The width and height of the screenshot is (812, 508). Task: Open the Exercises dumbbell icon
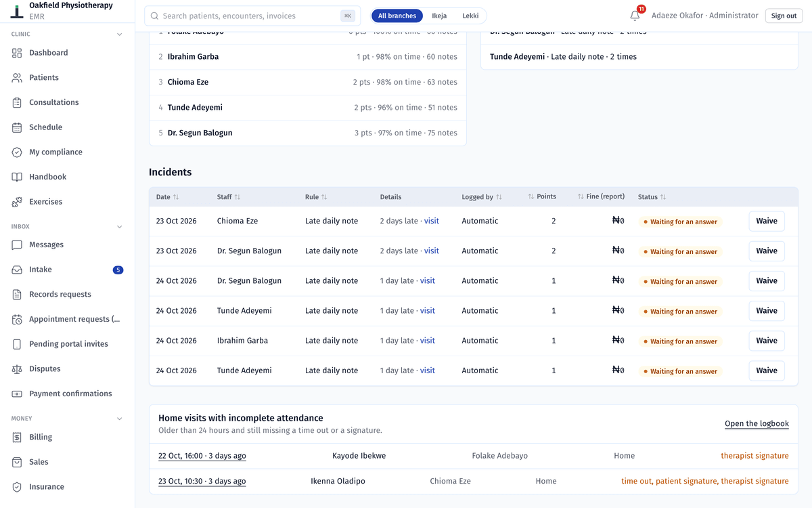(x=17, y=202)
